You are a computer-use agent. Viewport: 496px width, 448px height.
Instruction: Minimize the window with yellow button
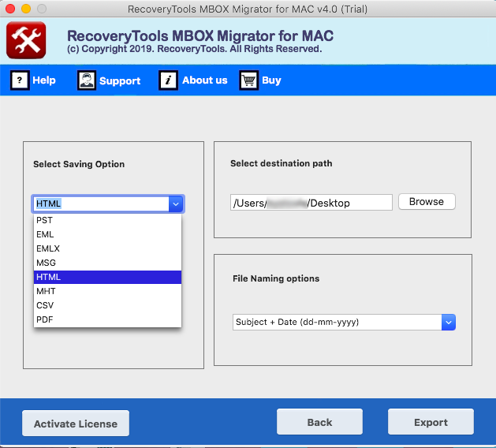(26, 9)
